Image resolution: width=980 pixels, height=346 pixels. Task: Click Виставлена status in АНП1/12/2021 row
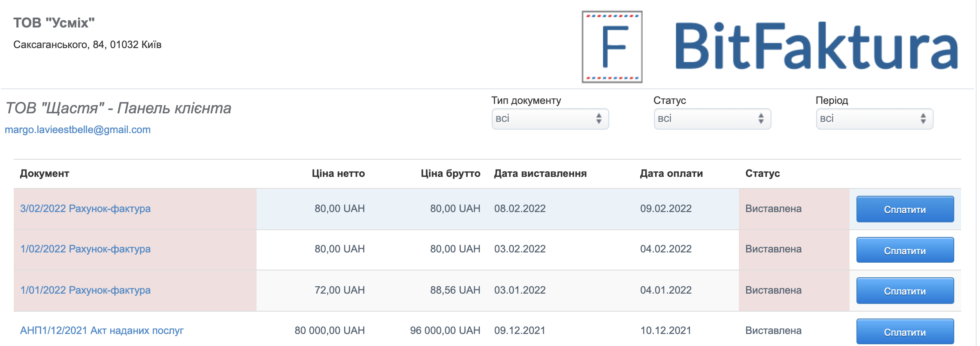(x=773, y=331)
